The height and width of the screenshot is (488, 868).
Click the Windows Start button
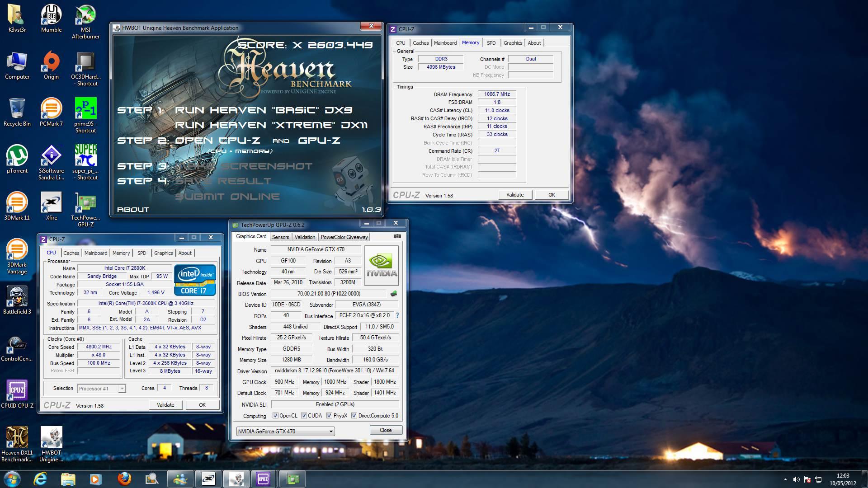point(12,479)
